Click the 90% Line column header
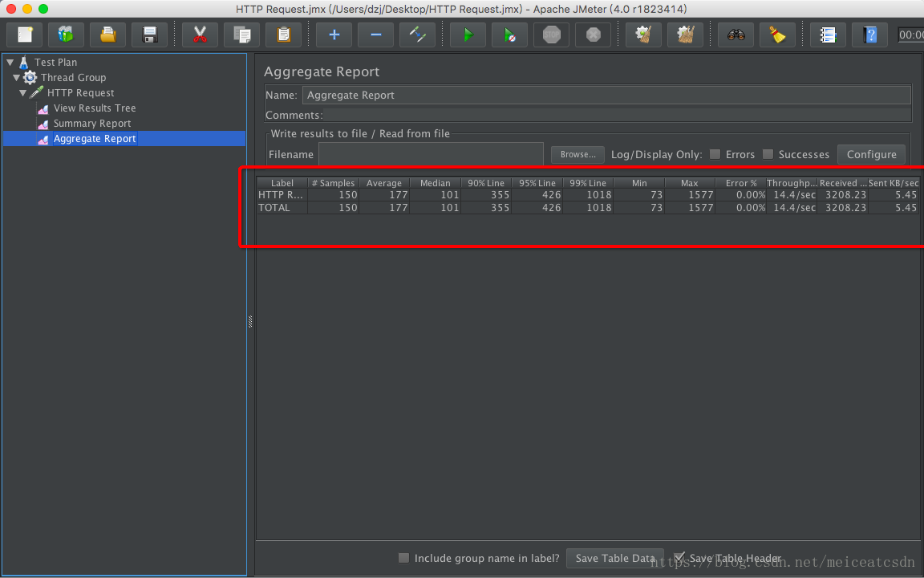Viewport: 924px width, 578px height. [486, 183]
